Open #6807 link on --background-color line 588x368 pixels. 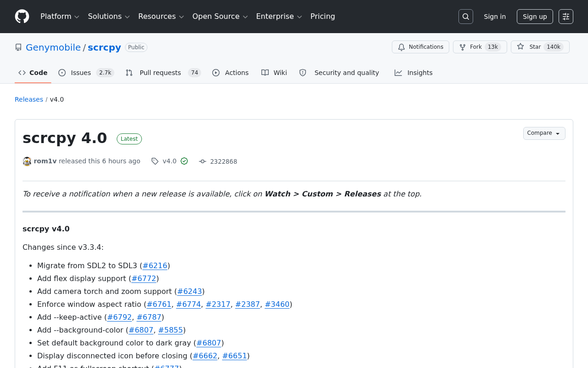pyautogui.click(x=141, y=330)
